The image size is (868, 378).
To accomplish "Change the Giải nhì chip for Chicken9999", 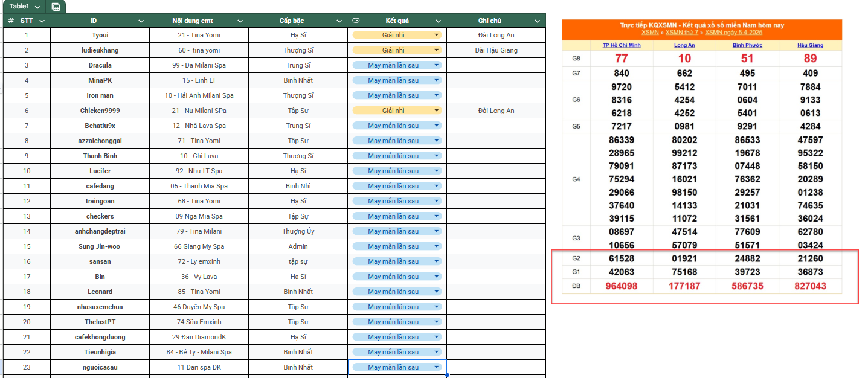I will click(436, 111).
